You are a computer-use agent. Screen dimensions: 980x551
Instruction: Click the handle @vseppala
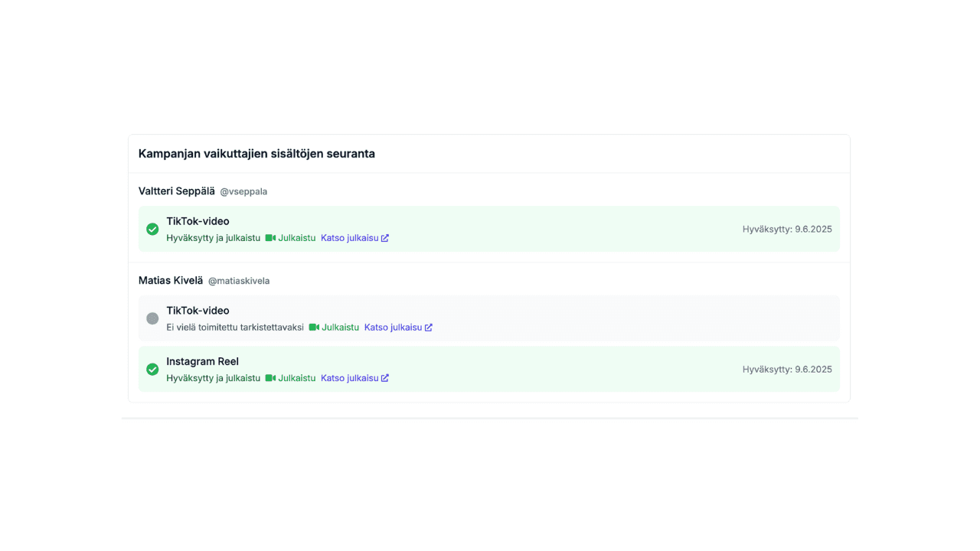tap(243, 191)
